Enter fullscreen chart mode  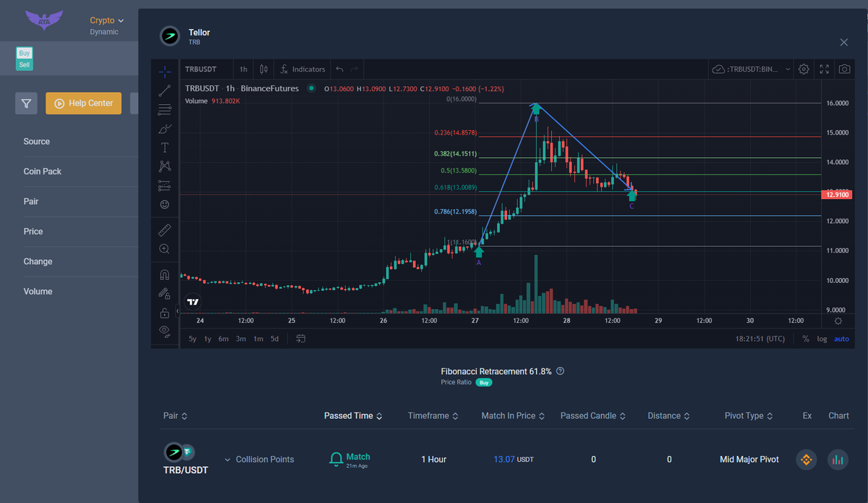pos(824,69)
